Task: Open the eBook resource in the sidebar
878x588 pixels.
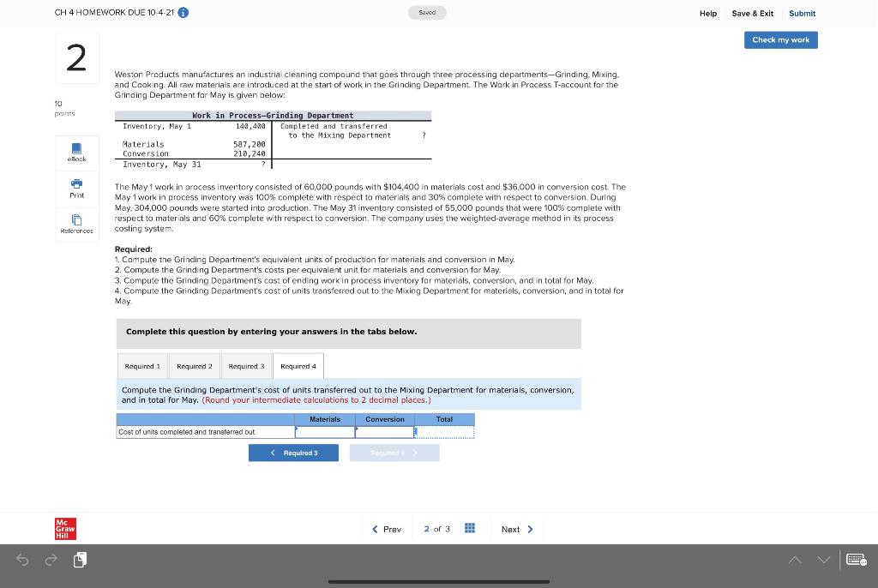Action: [x=76, y=152]
